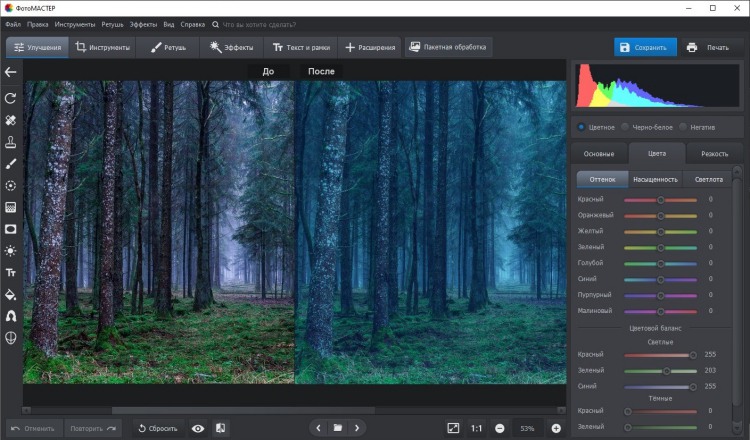
Task: Open folder icon in bottom bar
Action: point(338,428)
